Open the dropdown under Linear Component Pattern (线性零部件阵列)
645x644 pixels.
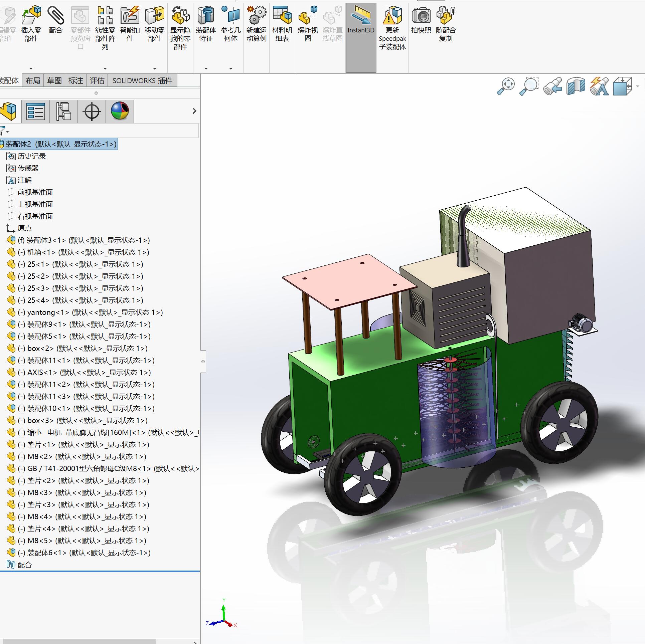coord(105,68)
